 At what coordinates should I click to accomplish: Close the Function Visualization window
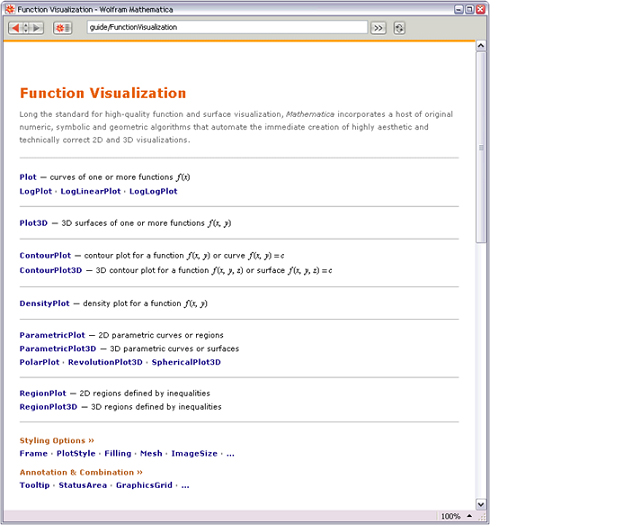(x=480, y=10)
